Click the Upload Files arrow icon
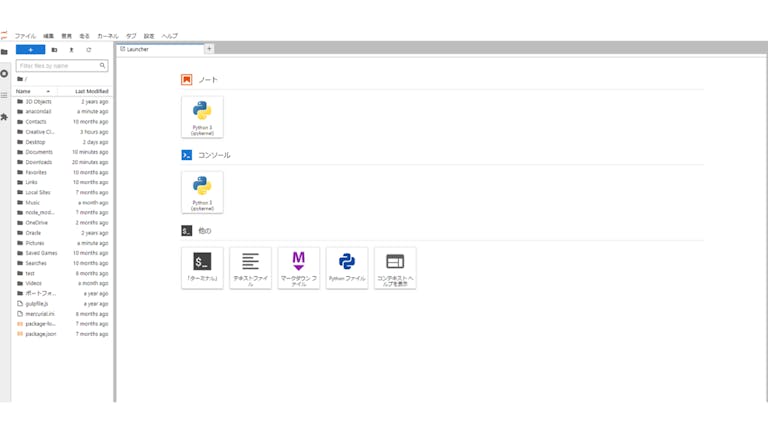This screenshot has height=432, width=768. tap(72, 50)
